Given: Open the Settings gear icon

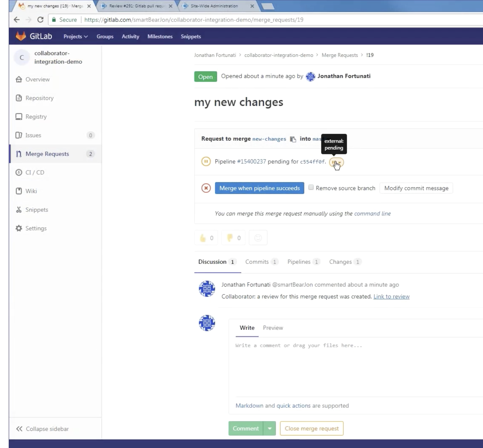Looking at the screenshot, I should [19, 228].
